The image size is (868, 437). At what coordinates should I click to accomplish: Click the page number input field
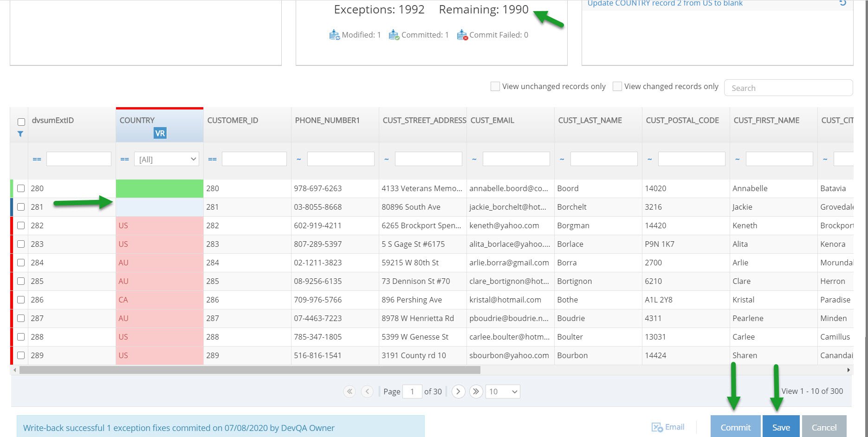point(412,392)
